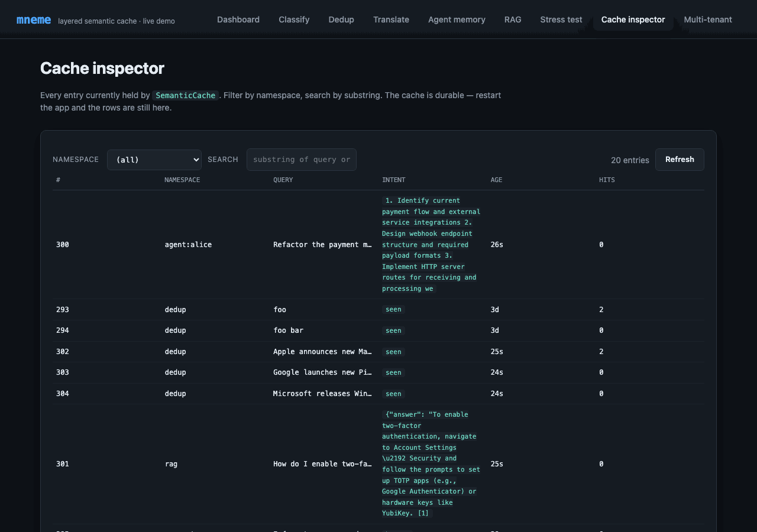Image resolution: width=757 pixels, height=532 pixels.
Task: Click the SemanticCache code label
Action: tap(186, 95)
